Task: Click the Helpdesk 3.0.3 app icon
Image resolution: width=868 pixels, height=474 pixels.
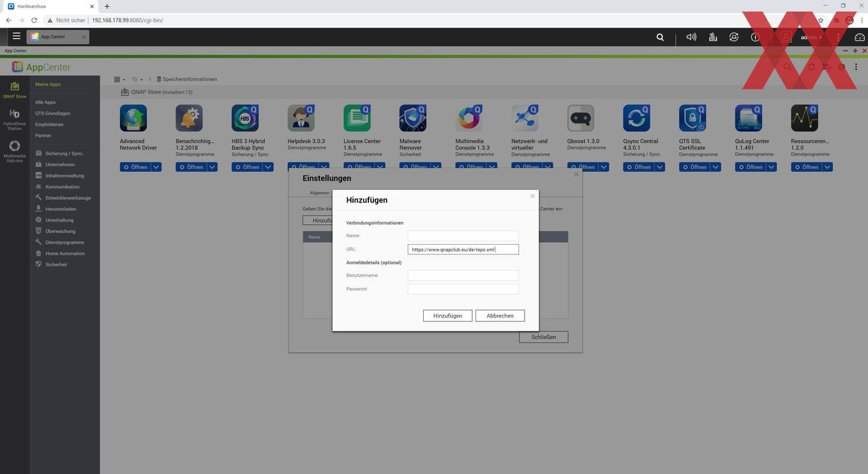Action: (x=301, y=118)
